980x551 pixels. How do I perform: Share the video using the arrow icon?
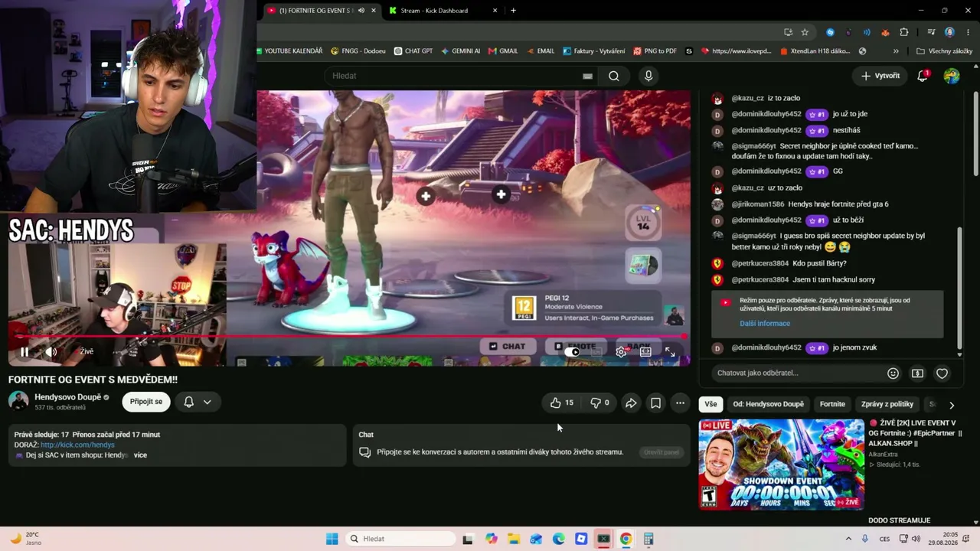pyautogui.click(x=631, y=403)
